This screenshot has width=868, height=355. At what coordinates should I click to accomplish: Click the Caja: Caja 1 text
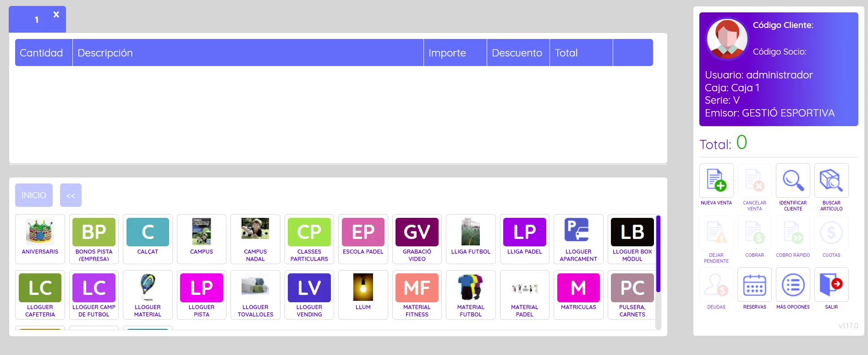point(732,88)
